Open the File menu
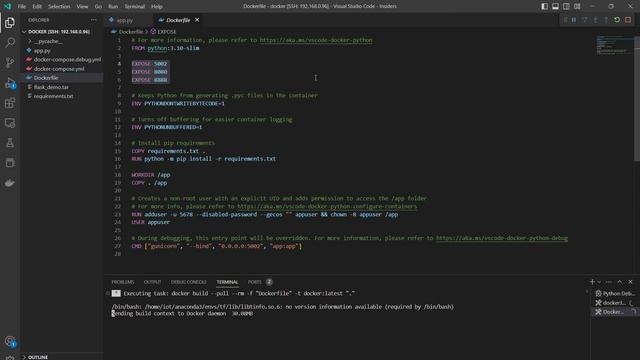This screenshot has width=640, height=360. (22, 6)
